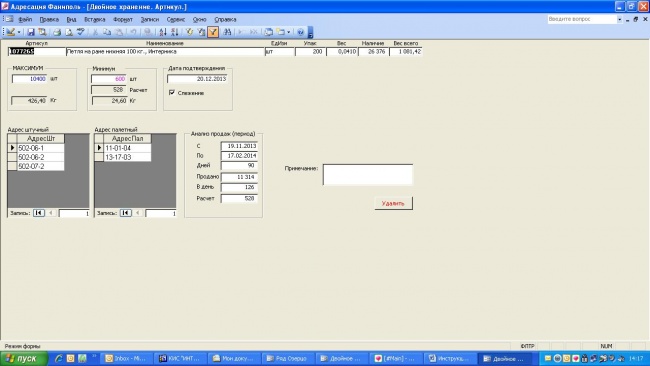
Task: Sort descending with the Z-A icon
Action: [175, 32]
